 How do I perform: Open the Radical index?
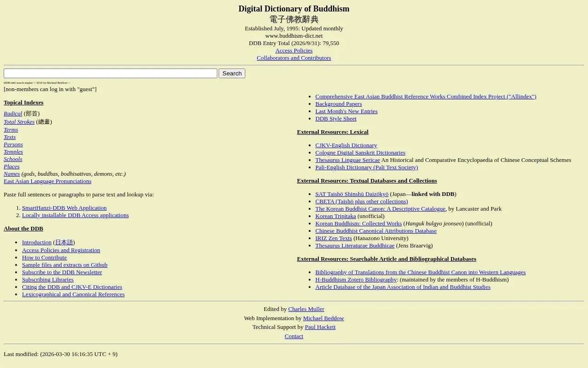click(x=13, y=114)
